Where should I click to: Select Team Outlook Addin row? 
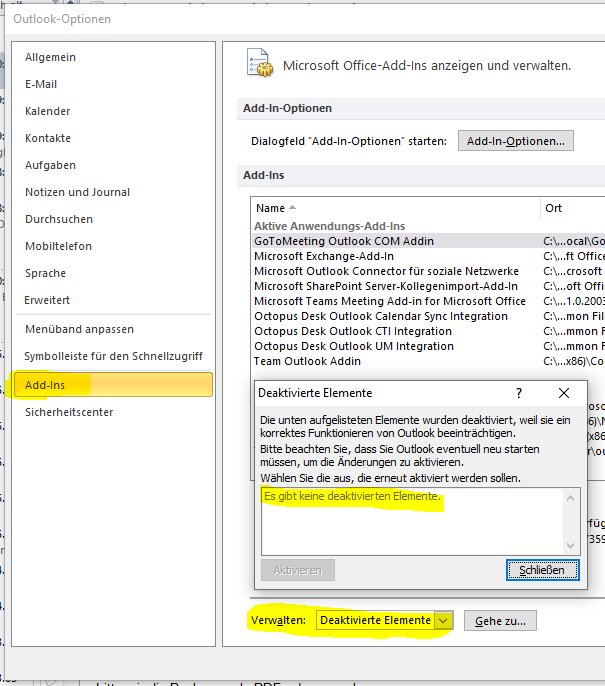click(429, 361)
